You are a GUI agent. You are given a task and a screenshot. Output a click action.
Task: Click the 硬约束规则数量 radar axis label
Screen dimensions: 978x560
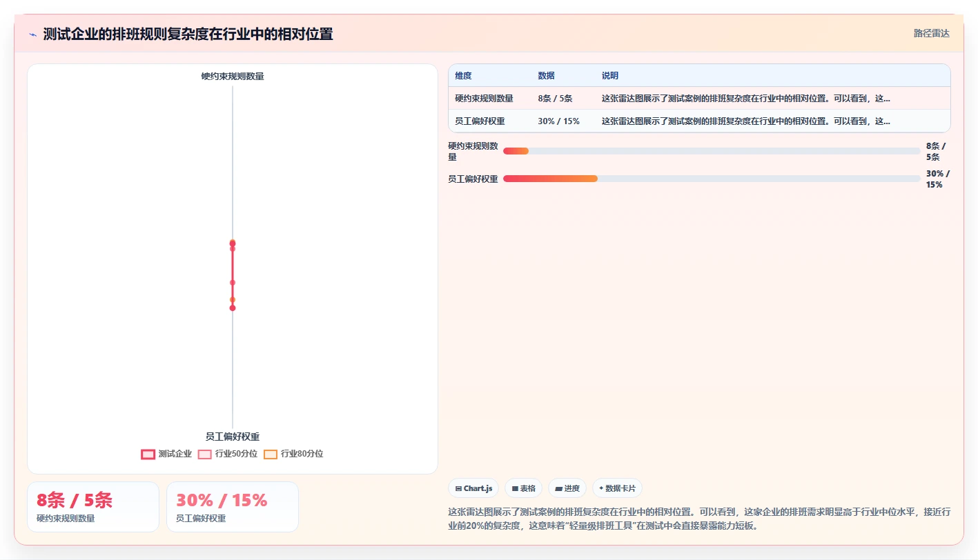coord(233,77)
